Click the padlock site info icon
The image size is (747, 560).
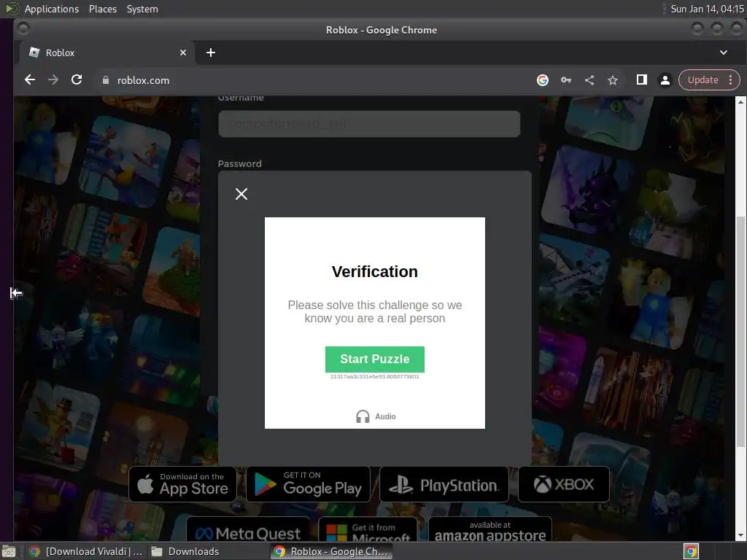click(x=106, y=80)
